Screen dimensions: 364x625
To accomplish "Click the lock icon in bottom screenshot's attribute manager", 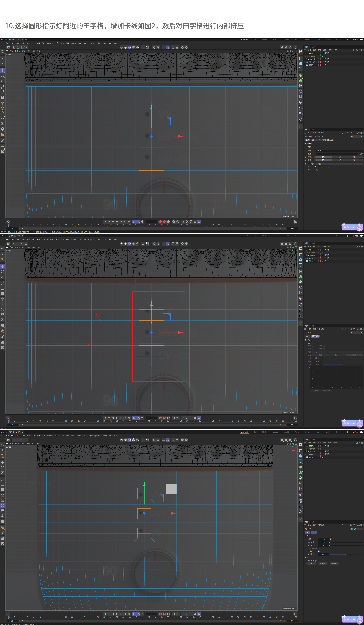I will pos(357,525).
